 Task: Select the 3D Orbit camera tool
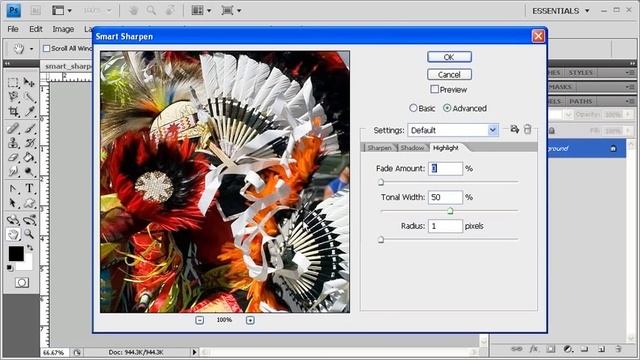pos(29,220)
